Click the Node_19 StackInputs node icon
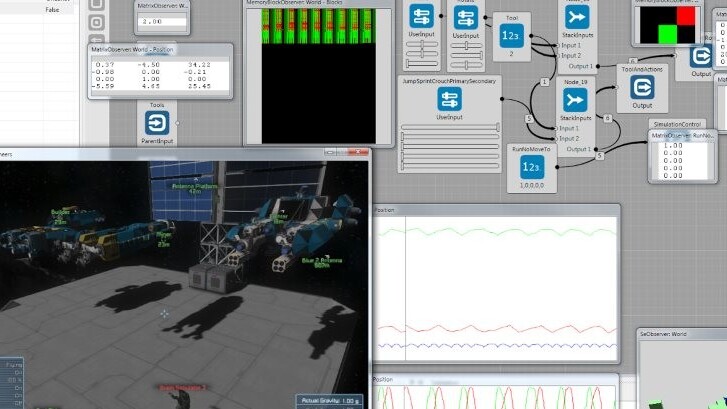The image size is (727, 409). [575, 101]
